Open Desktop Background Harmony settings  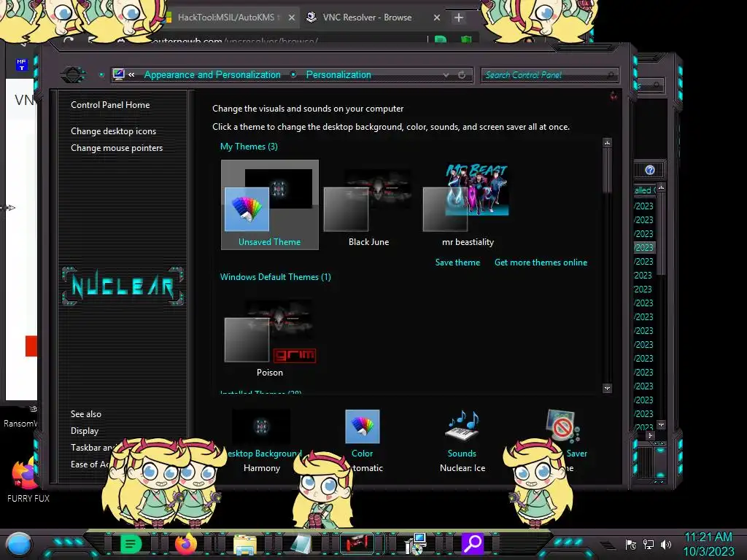click(262, 440)
